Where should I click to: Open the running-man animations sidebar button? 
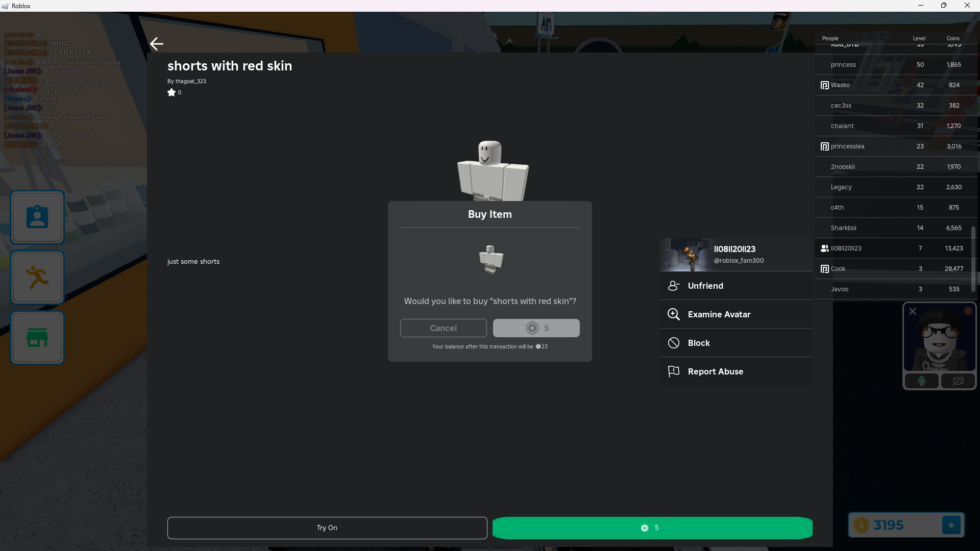37,278
